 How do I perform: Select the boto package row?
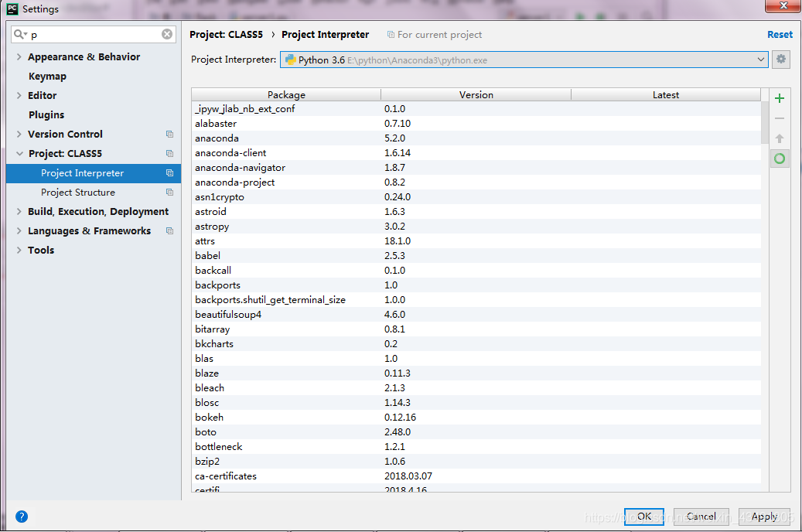[x=476, y=432]
